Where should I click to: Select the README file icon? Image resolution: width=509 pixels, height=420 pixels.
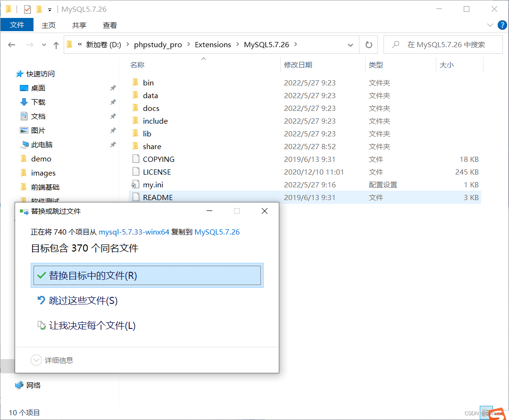136,197
